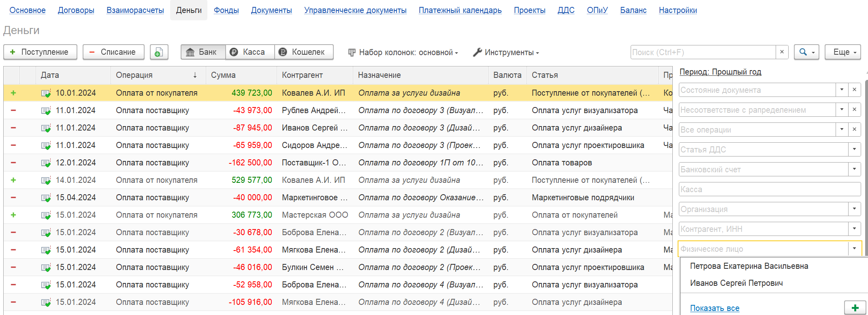This screenshot has height=315, width=868.
Task: Open the Взаиморасчеты tab
Action: 135,10
